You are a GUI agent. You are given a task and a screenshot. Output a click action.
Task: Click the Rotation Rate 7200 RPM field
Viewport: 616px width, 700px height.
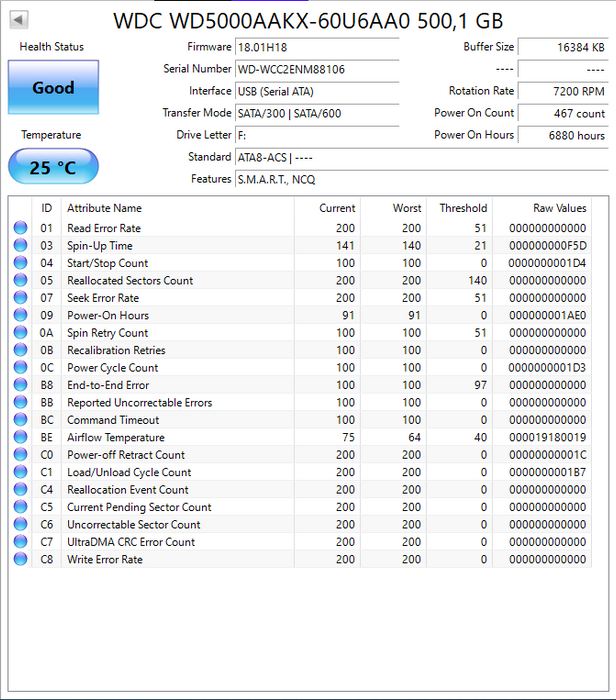click(x=564, y=91)
